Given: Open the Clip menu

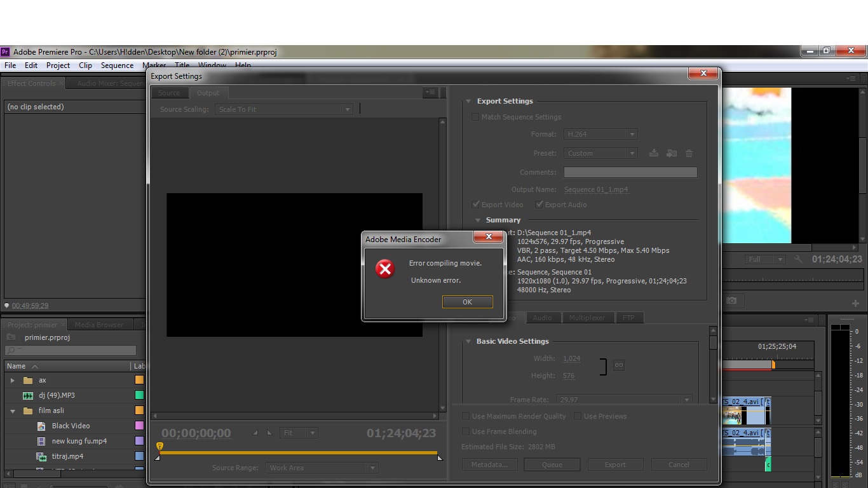Looking at the screenshot, I should click(x=85, y=65).
